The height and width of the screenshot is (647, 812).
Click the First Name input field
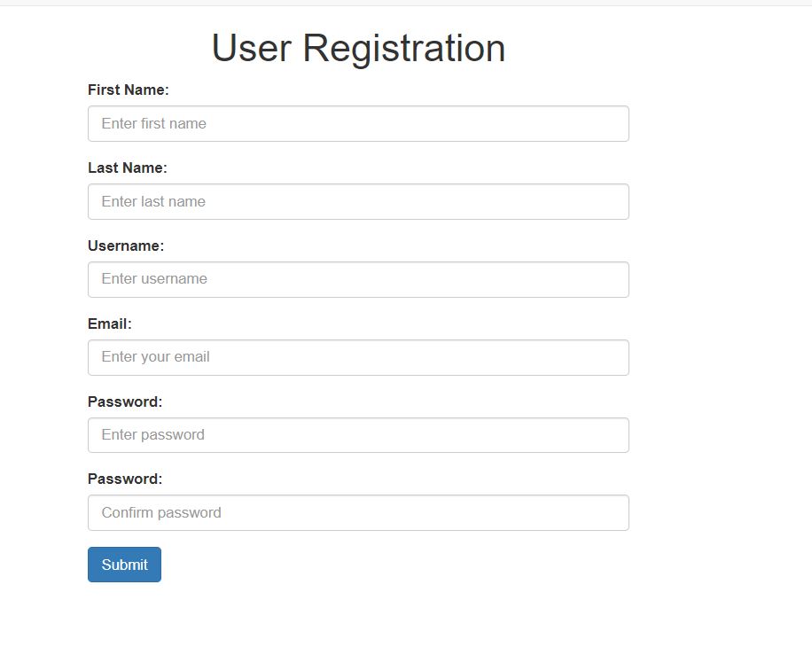tap(358, 123)
